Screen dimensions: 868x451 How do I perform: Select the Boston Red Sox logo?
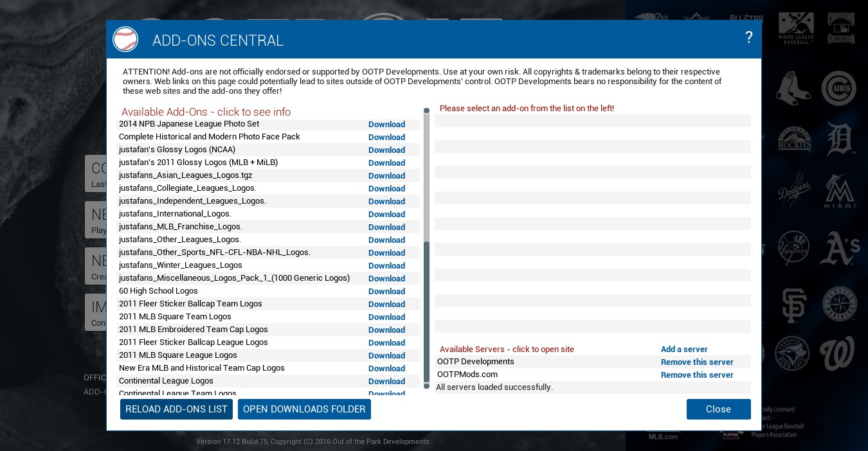(x=793, y=89)
